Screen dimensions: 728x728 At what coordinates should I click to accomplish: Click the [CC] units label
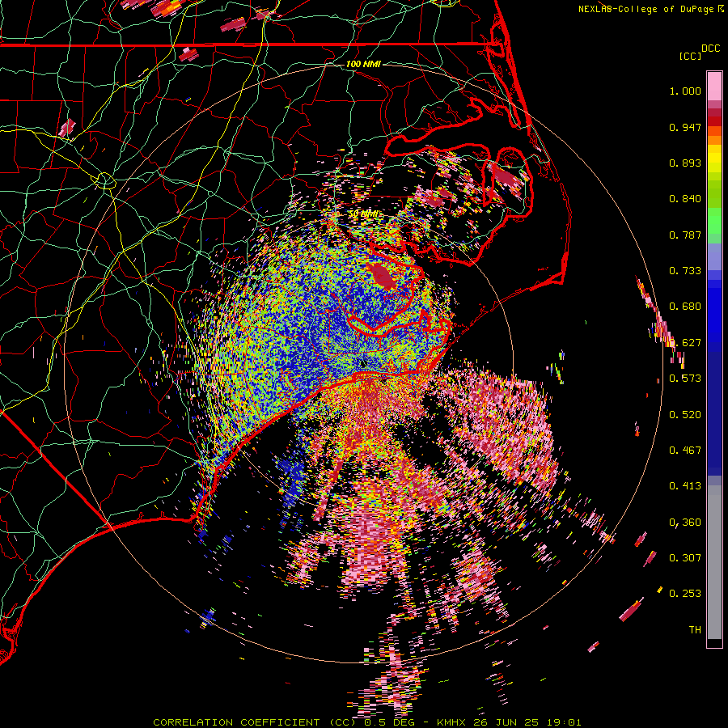pos(690,56)
